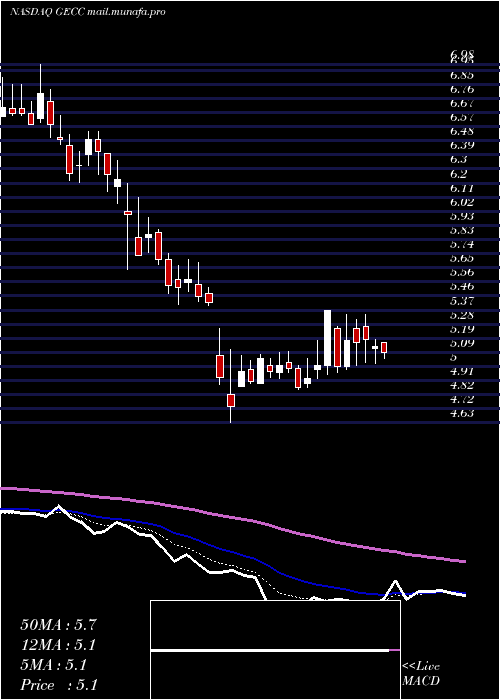Click the 6.67 price axis label
This screenshot has height=700, width=500.
[462, 103]
